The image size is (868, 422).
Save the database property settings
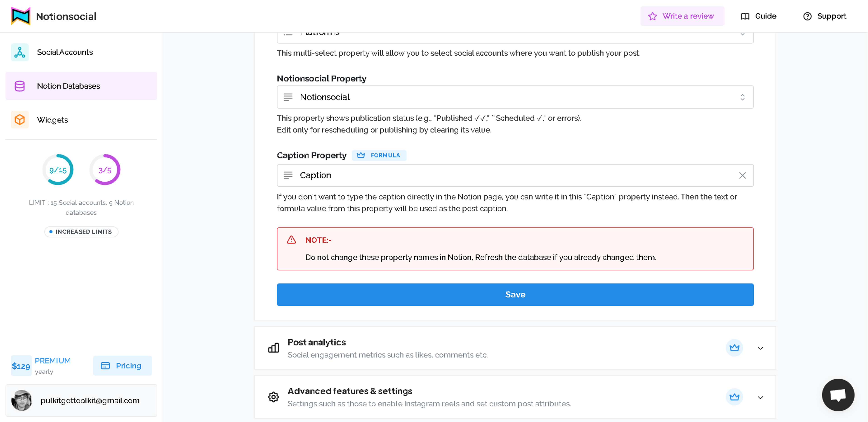point(515,295)
